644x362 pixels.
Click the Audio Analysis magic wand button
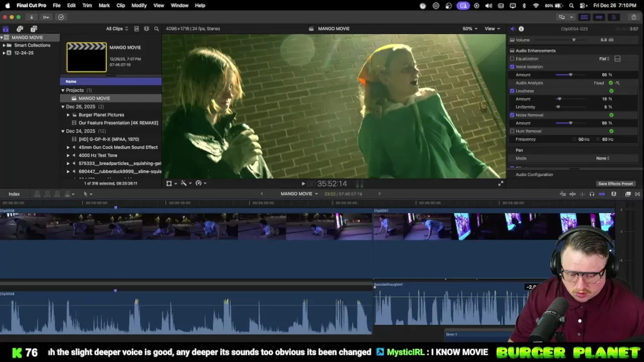(x=617, y=83)
